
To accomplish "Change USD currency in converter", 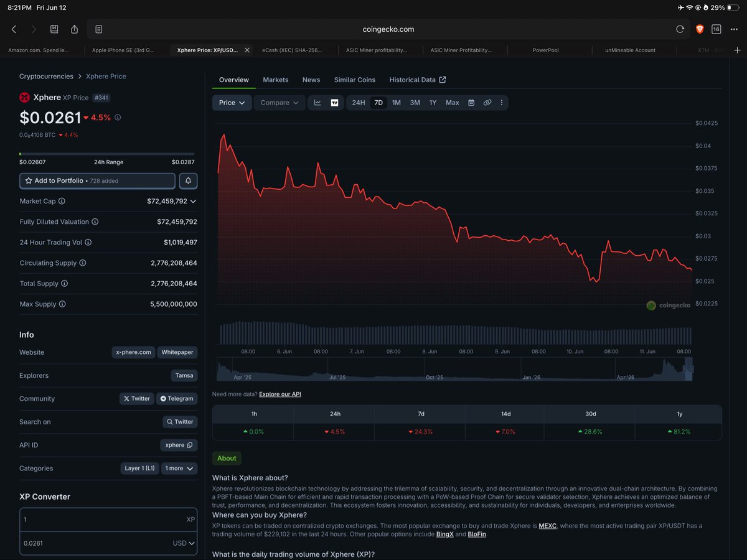I will [x=183, y=543].
